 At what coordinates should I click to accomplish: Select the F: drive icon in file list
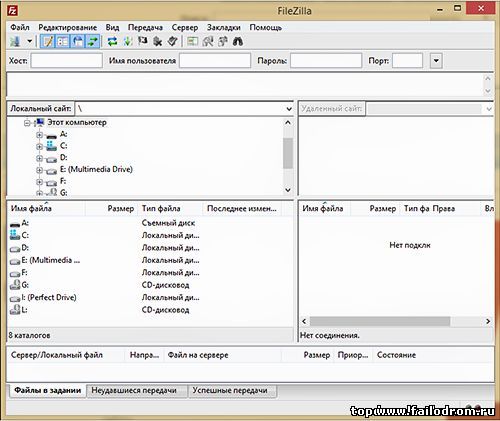[x=15, y=273]
